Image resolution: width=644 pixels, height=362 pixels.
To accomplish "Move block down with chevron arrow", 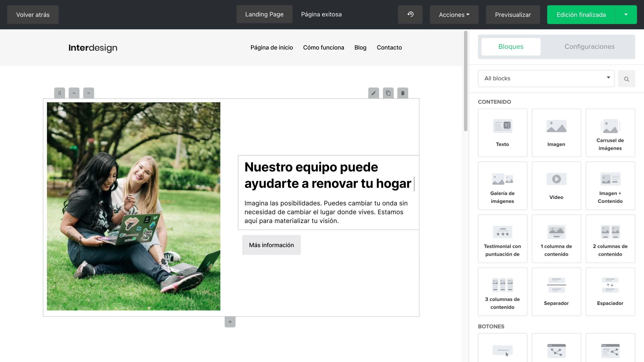I will (89, 93).
